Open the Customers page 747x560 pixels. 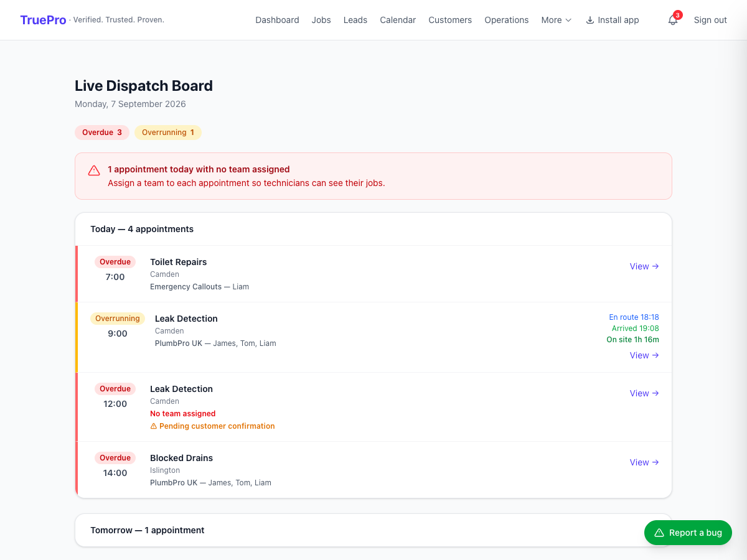pyautogui.click(x=450, y=20)
